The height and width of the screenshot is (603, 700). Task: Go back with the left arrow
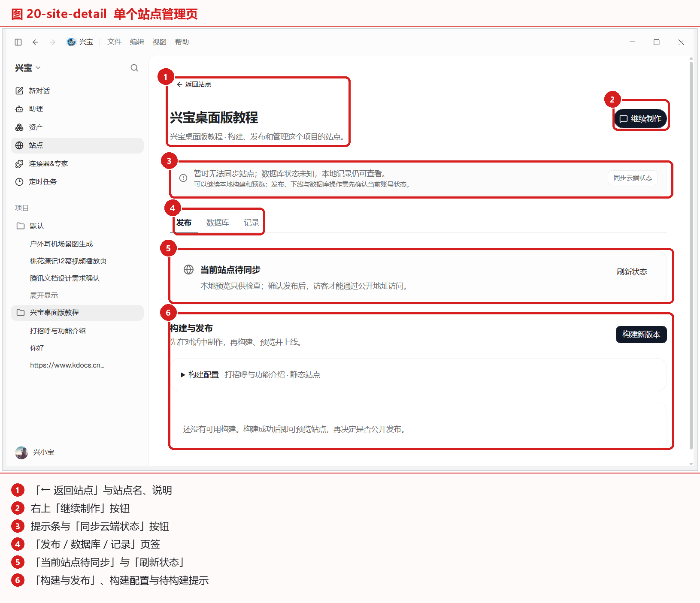(35, 42)
